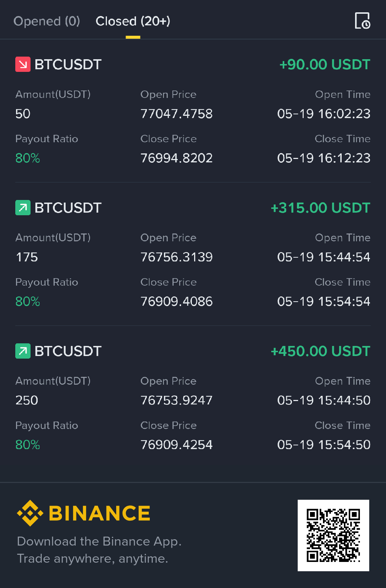
Task: Tap the amount 250 value
Action: pyautogui.click(x=27, y=400)
